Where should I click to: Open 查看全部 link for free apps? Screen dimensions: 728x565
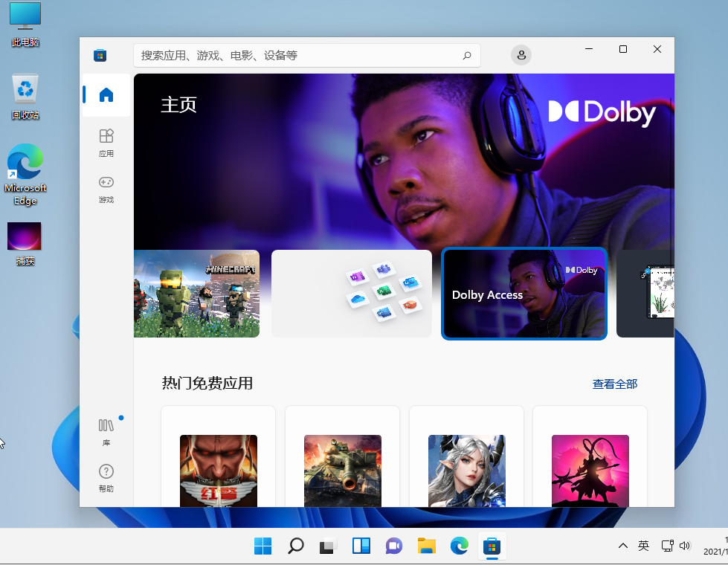[x=614, y=384]
